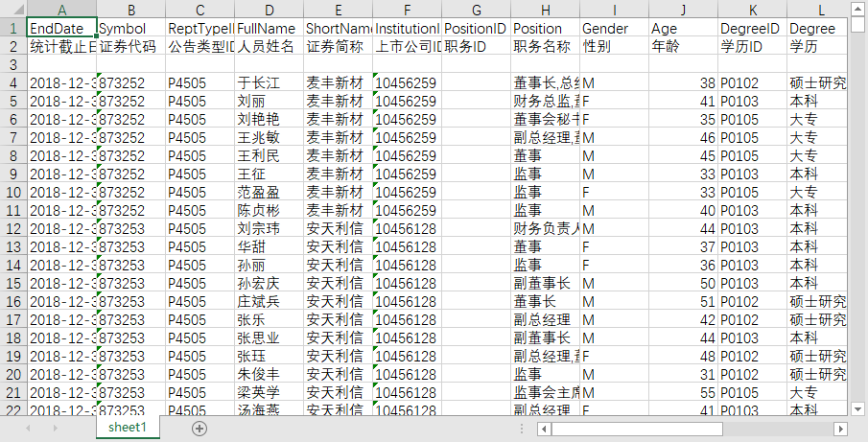Click cell containing 性别
This screenshot has height=442, width=868.
[x=615, y=46]
